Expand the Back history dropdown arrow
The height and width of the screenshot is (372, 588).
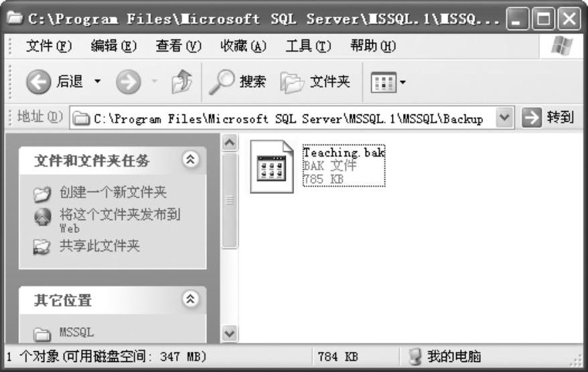pyautogui.click(x=98, y=81)
